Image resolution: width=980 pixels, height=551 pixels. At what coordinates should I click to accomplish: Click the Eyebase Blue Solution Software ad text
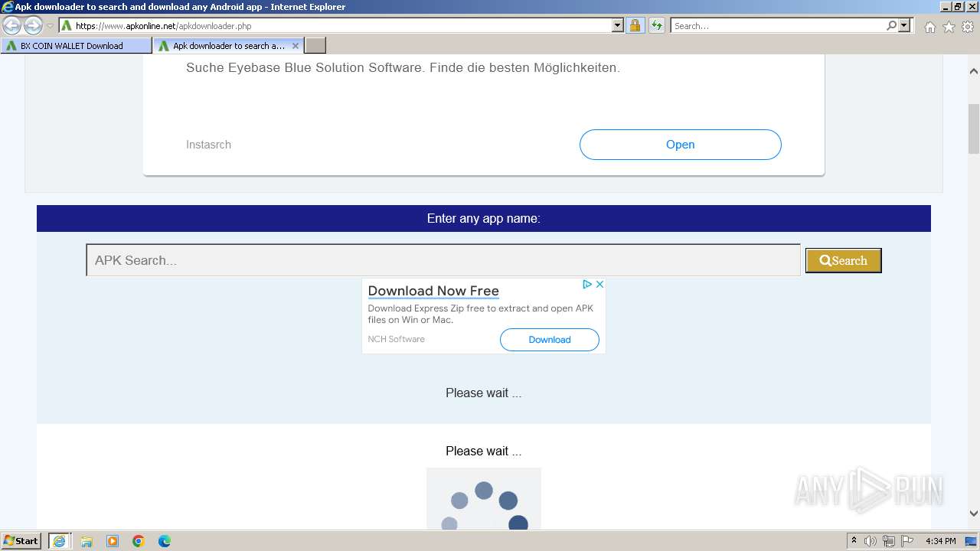pyautogui.click(x=403, y=67)
